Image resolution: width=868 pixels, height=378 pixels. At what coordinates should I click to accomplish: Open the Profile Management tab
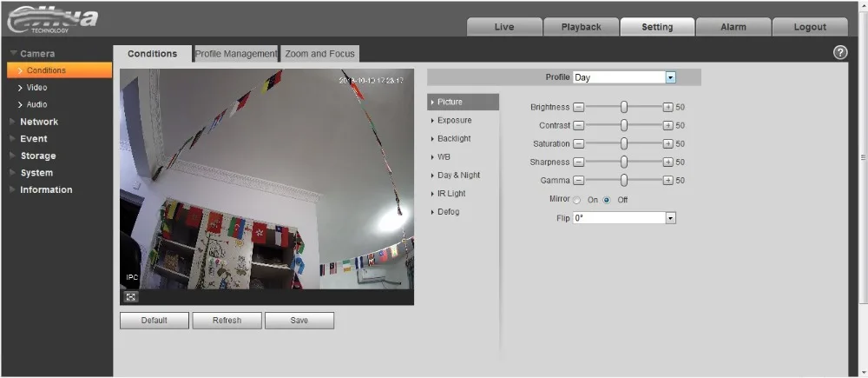236,54
